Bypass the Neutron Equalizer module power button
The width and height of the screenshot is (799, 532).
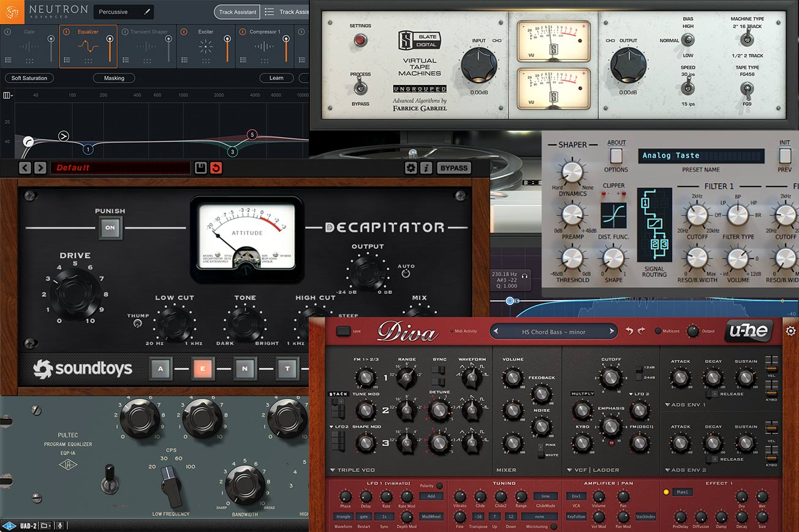click(x=67, y=32)
